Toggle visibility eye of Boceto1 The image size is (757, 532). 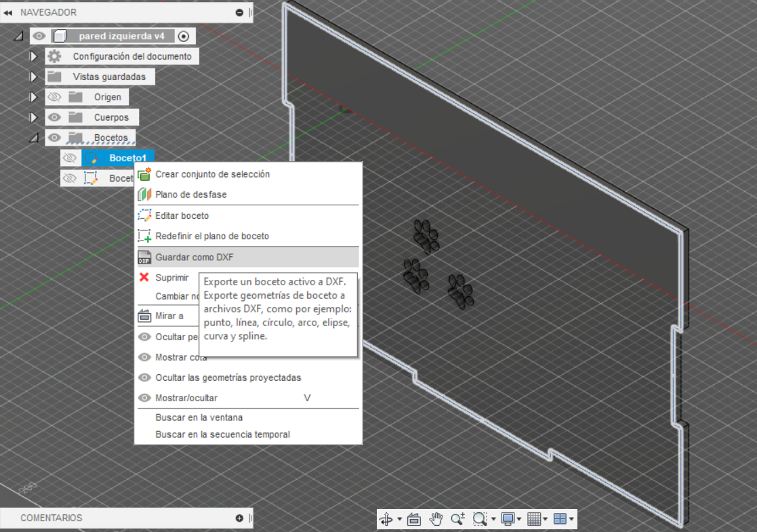click(x=70, y=158)
